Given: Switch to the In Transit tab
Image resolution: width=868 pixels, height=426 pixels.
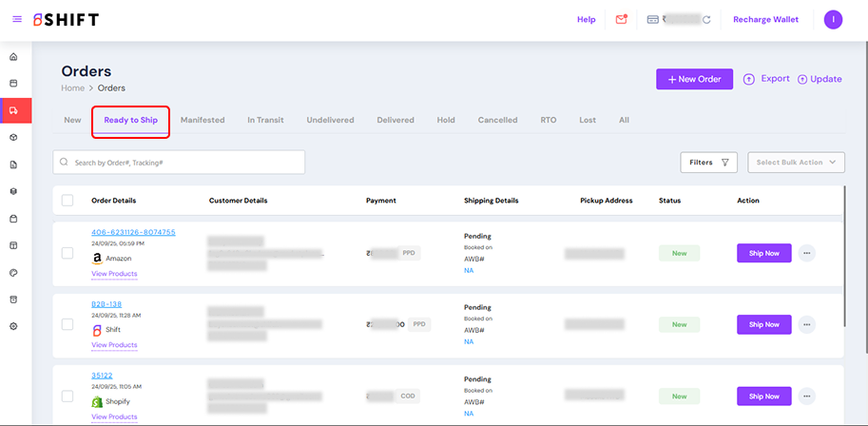Looking at the screenshot, I should (265, 121).
